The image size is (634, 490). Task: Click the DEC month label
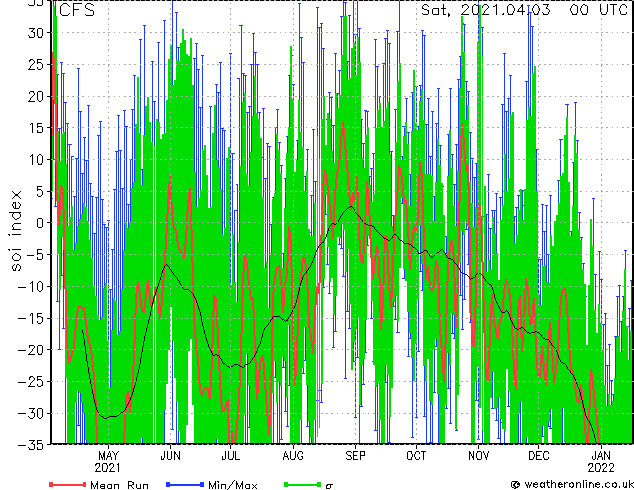[539, 456]
